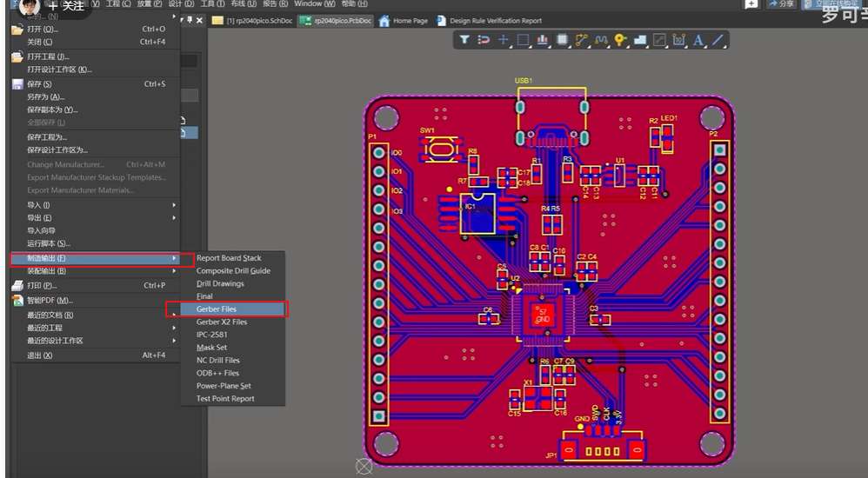Screen dimensions: 868x478
Task: Open the 工程 (C) menu
Action: [118, 3]
